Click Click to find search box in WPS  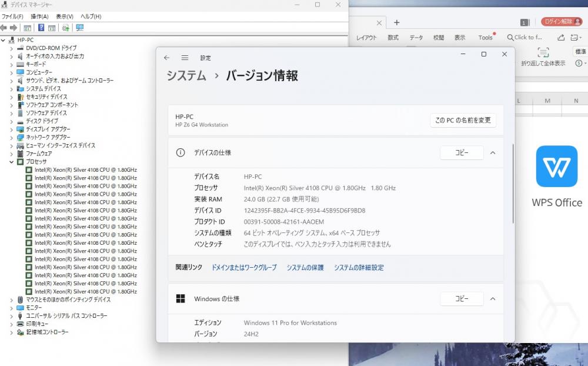(524, 37)
